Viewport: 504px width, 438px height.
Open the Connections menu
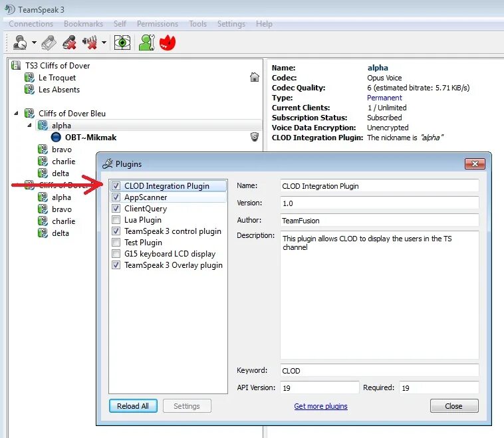click(x=31, y=24)
